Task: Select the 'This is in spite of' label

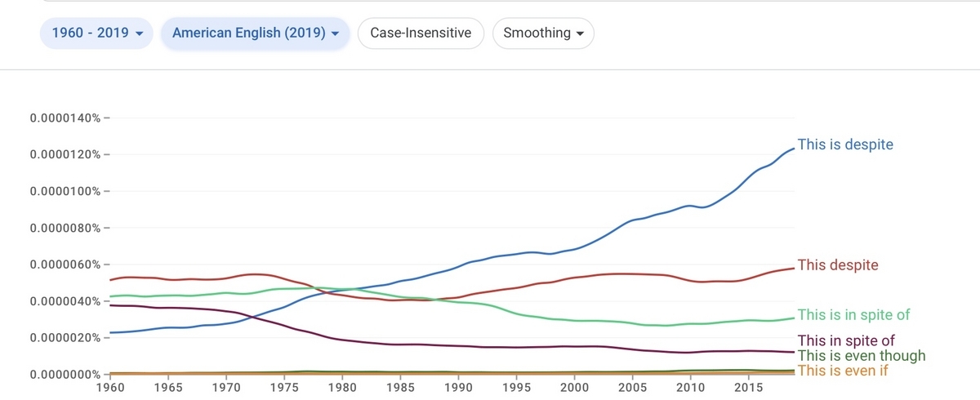Action: click(x=853, y=314)
